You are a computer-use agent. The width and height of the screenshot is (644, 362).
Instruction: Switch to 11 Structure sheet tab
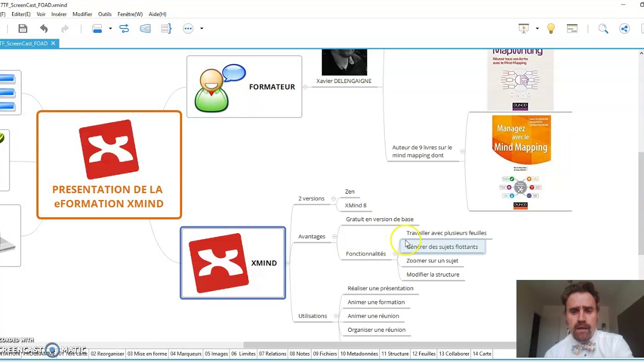point(395,354)
